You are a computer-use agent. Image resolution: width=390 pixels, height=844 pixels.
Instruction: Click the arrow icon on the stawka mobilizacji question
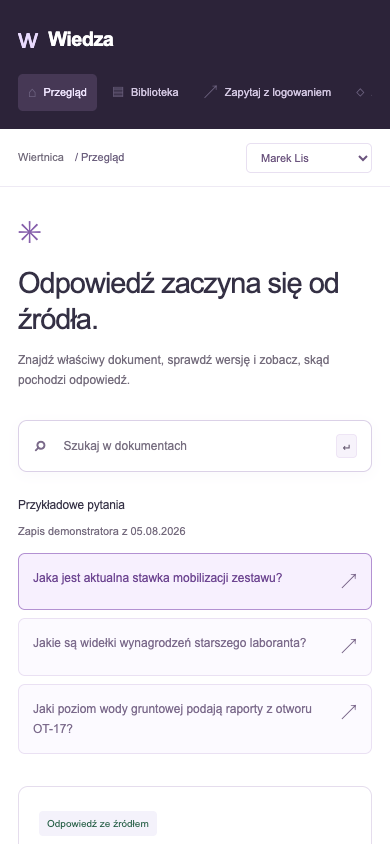click(349, 581)
